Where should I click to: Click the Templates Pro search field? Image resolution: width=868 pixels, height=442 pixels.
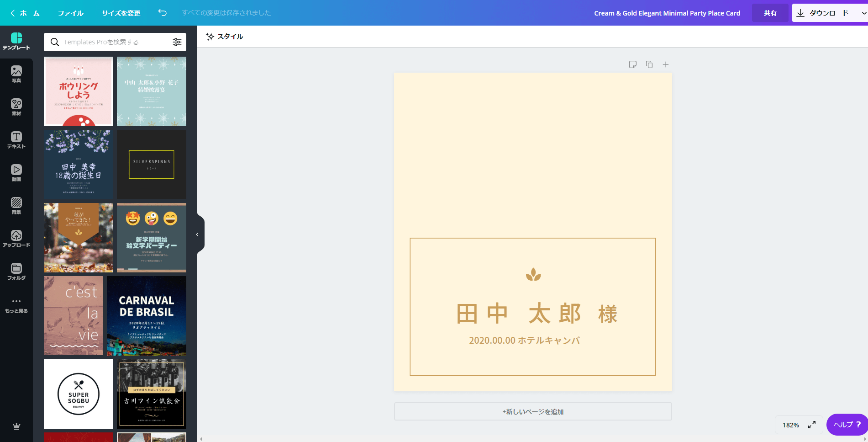click(x=114, y=42)
